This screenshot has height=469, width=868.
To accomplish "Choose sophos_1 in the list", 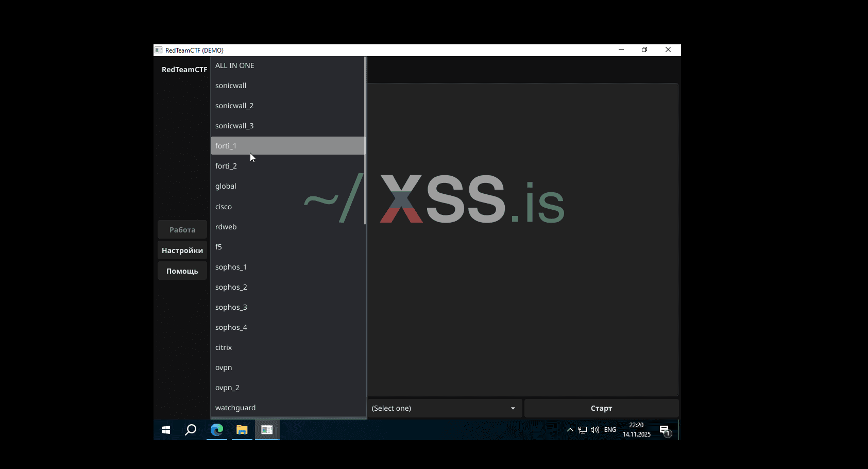I will point(287,267).
